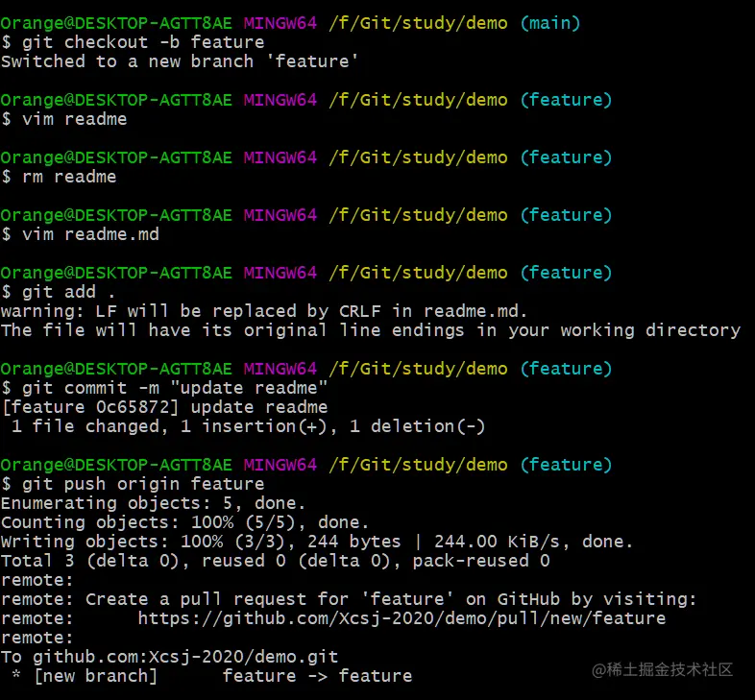Click the '$ vim readme' command line
This screenshot has height=700, width=755.
[x=64, y=119]
